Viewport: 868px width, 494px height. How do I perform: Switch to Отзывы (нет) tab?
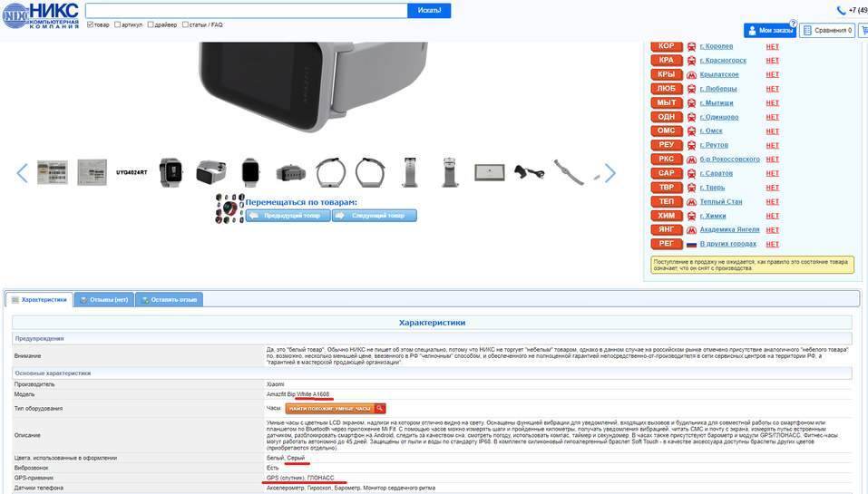coord(104,300)
